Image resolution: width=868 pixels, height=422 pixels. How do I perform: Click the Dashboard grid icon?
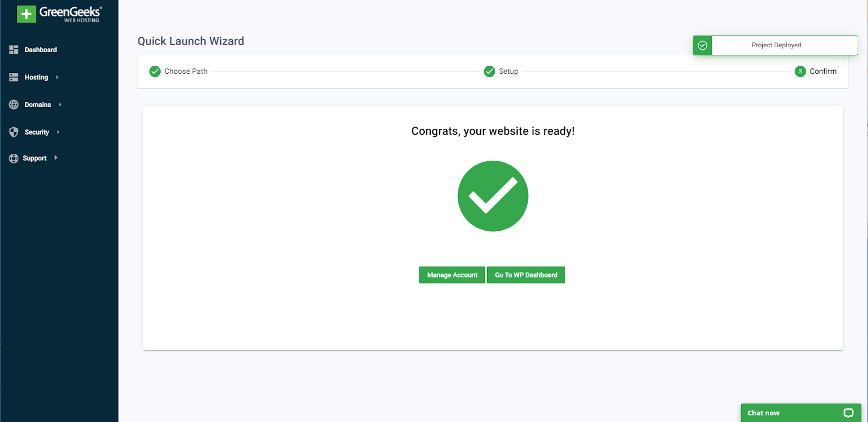click(14, 49)
